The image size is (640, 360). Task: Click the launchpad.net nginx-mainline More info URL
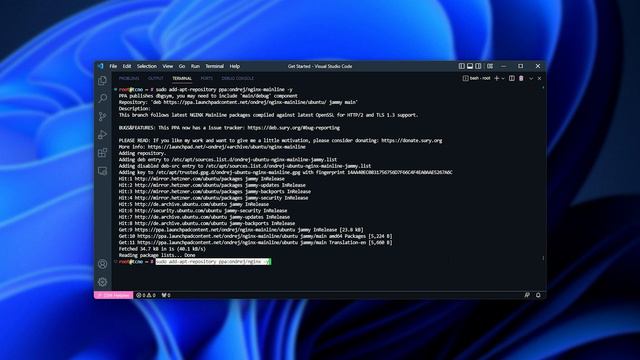227,147
